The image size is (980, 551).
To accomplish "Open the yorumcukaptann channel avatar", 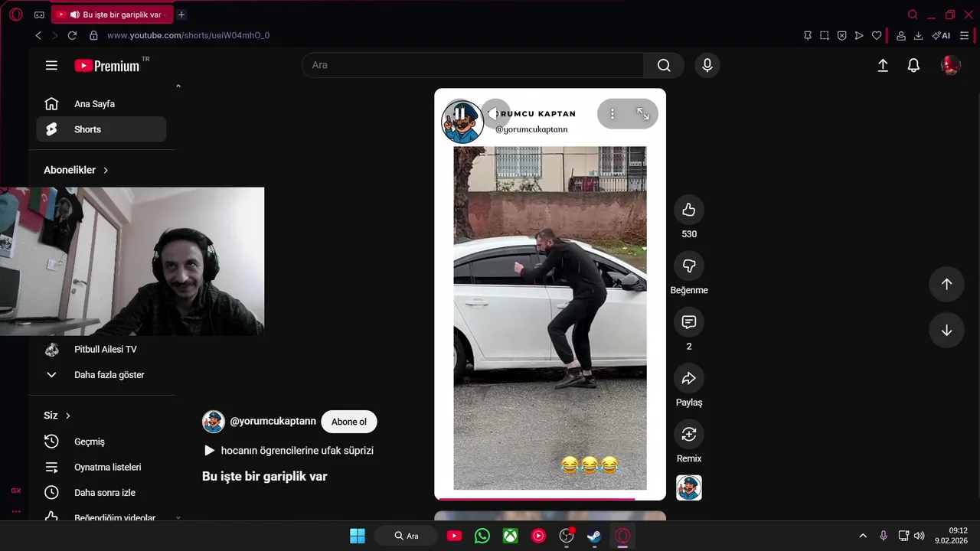I will (x=213, y=422).
